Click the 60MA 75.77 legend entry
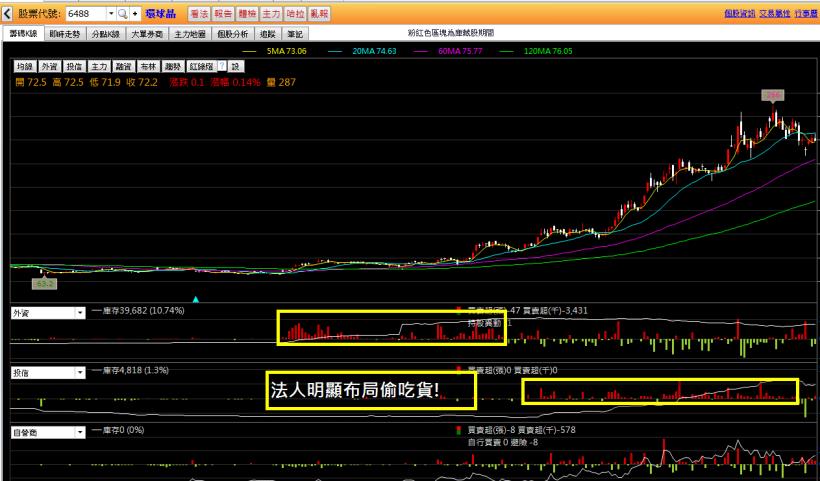820x481 pixels. (x=460, y=51)
